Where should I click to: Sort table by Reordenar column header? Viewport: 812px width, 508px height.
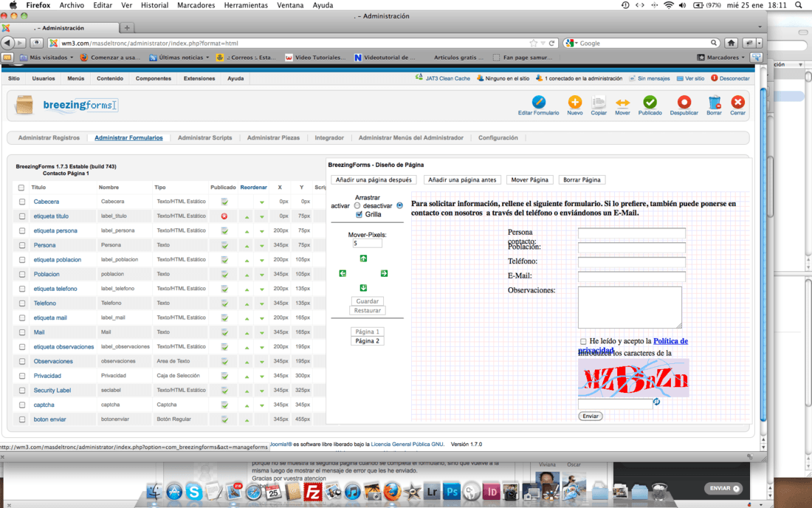[x=253, y=188]
